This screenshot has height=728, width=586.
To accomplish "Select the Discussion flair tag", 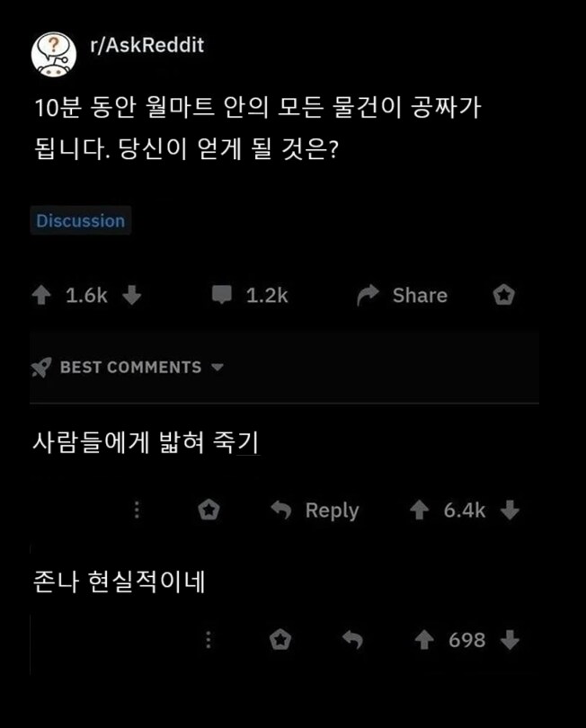I will coord(80,220).
